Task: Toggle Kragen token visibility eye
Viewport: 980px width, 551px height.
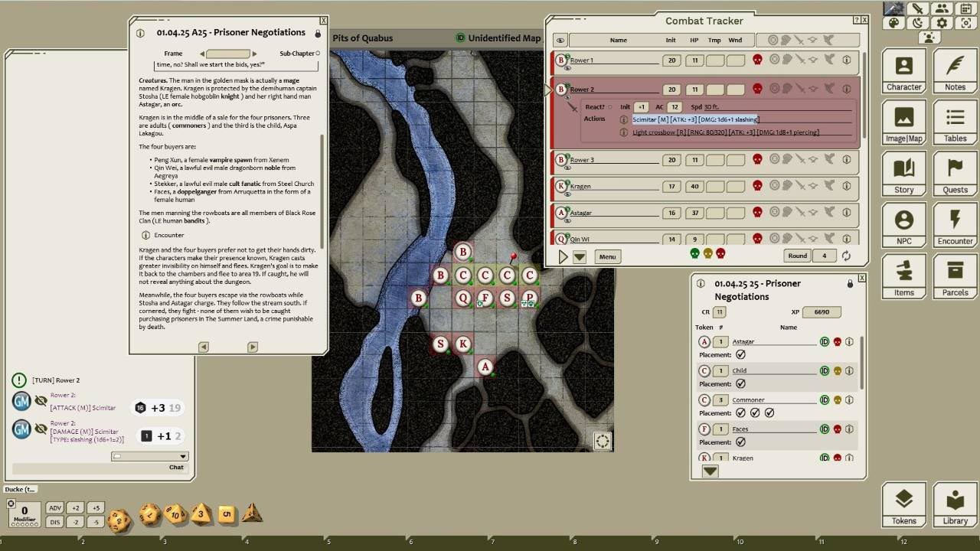Action: pyautogui.click(x=567, y=194)
